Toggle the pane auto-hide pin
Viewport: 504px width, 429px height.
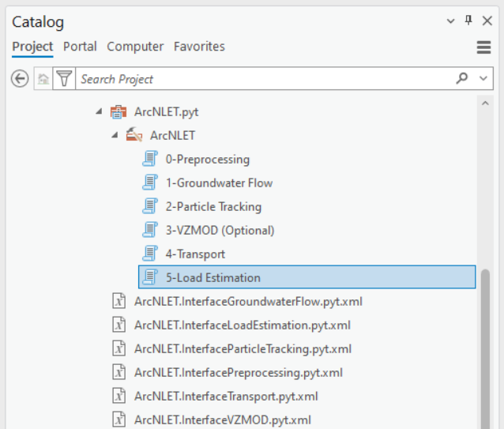coord(468,21)
